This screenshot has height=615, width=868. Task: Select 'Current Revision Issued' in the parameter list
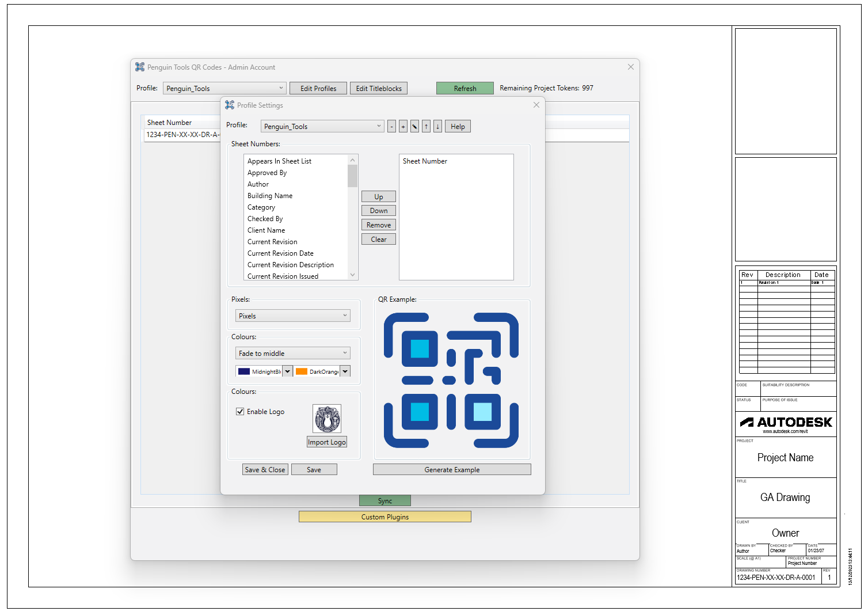[x=296, y=276]
